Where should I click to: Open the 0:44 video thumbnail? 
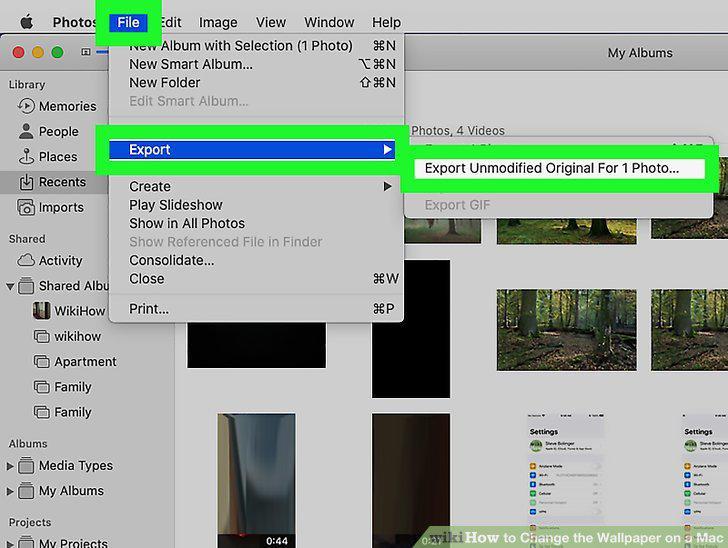pos(256,480)
